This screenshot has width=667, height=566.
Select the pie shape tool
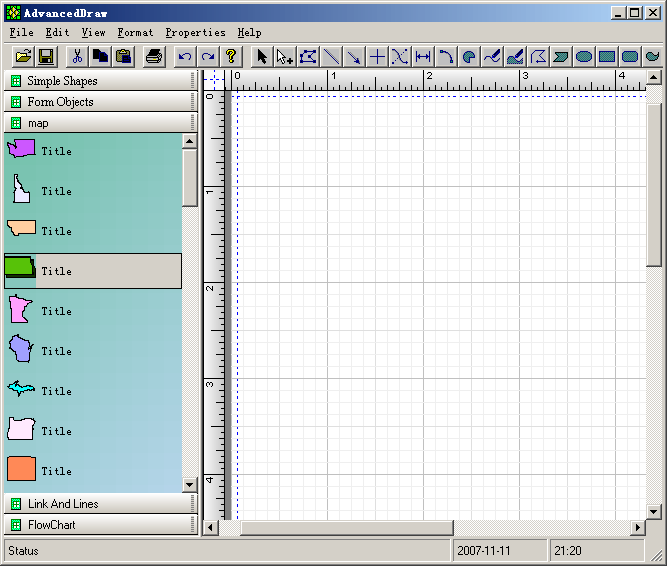pyautogui.click(x=469, y=56)
